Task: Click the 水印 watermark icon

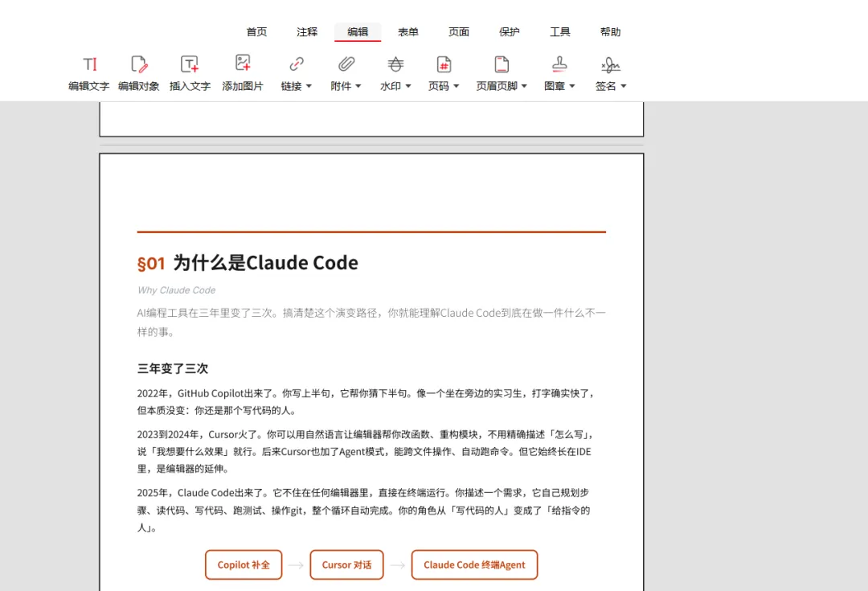Action: 395,64
